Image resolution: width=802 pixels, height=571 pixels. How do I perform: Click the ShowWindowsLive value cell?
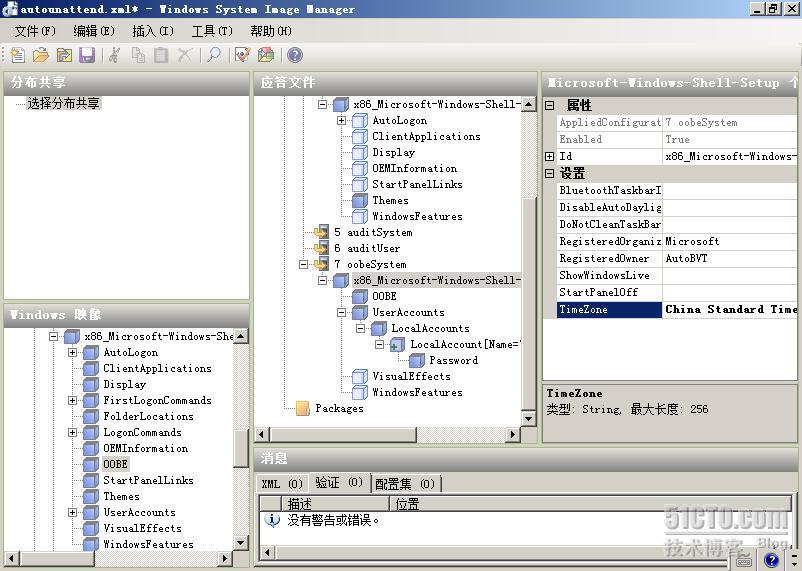click(730, 275)
